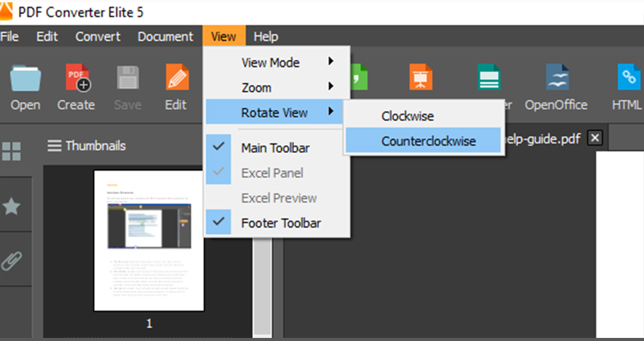Click the Create PDF icon
This screenshot has width=644, height=341.
(77, 77)
